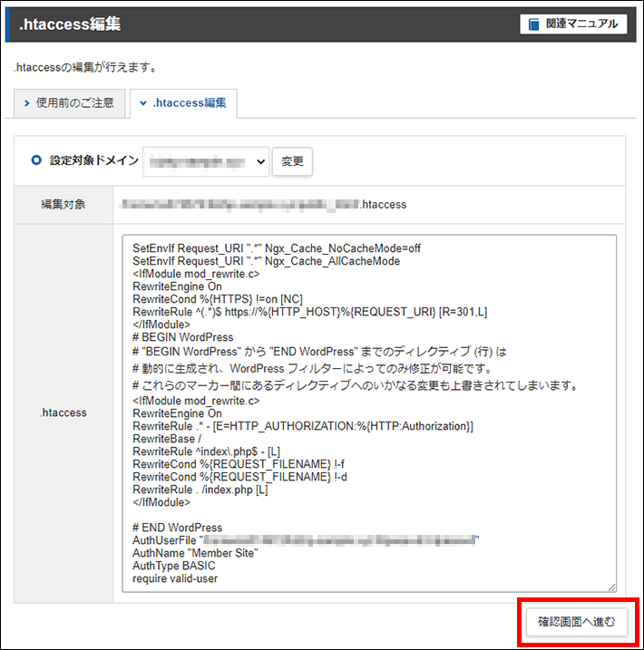Click the line containing "[R=301,L]"
The image size is (644, 650).
point(310,312)
